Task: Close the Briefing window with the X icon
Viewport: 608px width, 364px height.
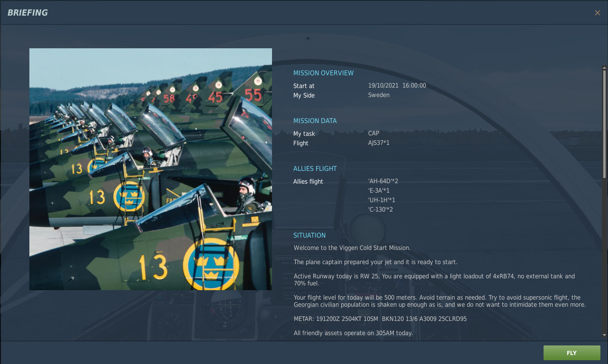Action: point(597,13)
